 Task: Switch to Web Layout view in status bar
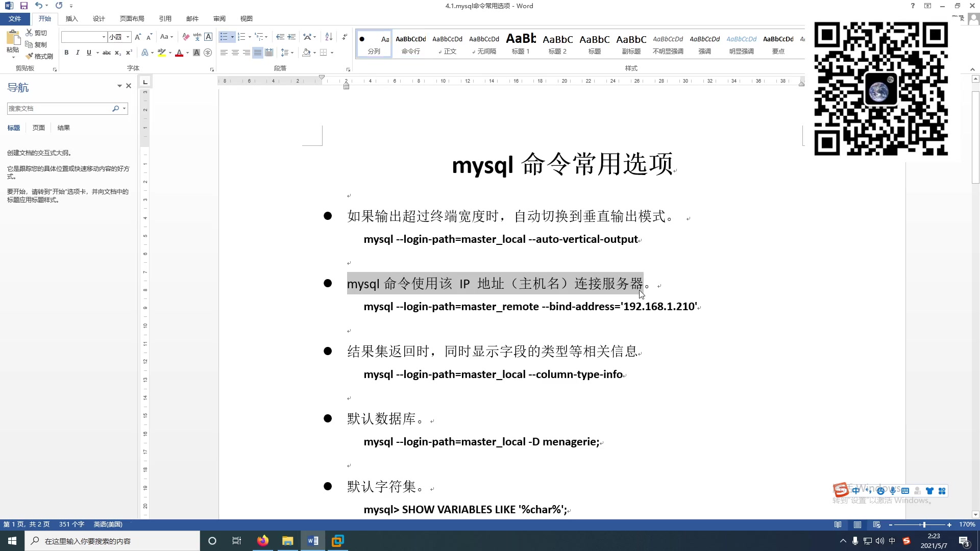(877, 524)
